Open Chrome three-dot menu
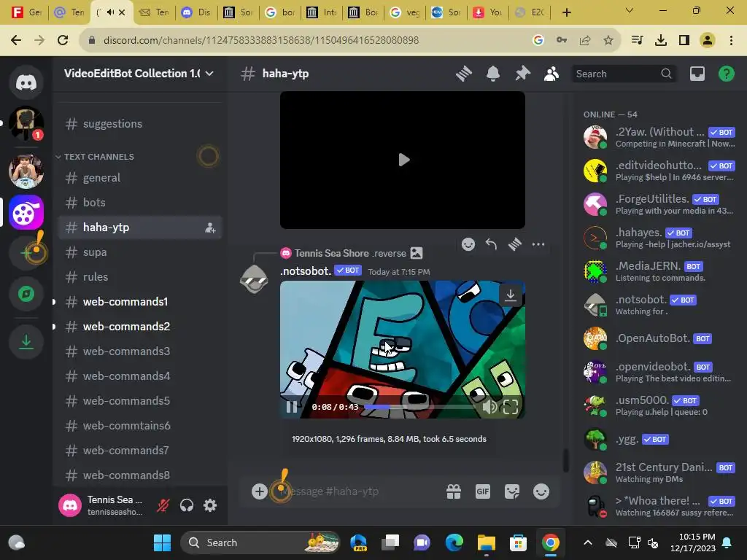Screen dimensions: 747x560 (x=731, y=40)
